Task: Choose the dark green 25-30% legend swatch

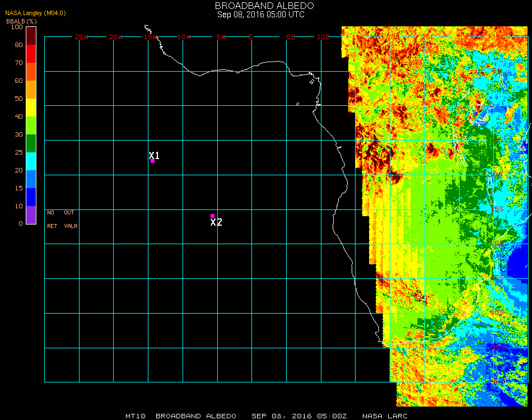Action: [31, 143]
